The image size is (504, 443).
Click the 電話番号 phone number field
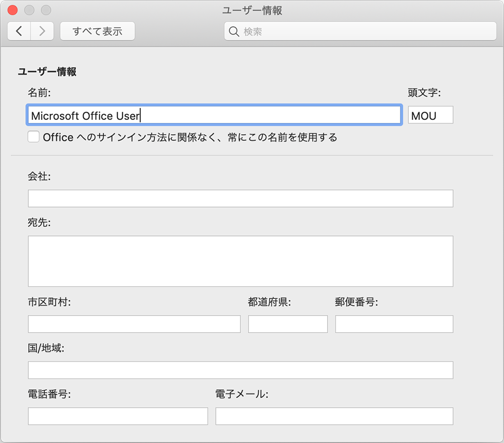click(118, 416)
